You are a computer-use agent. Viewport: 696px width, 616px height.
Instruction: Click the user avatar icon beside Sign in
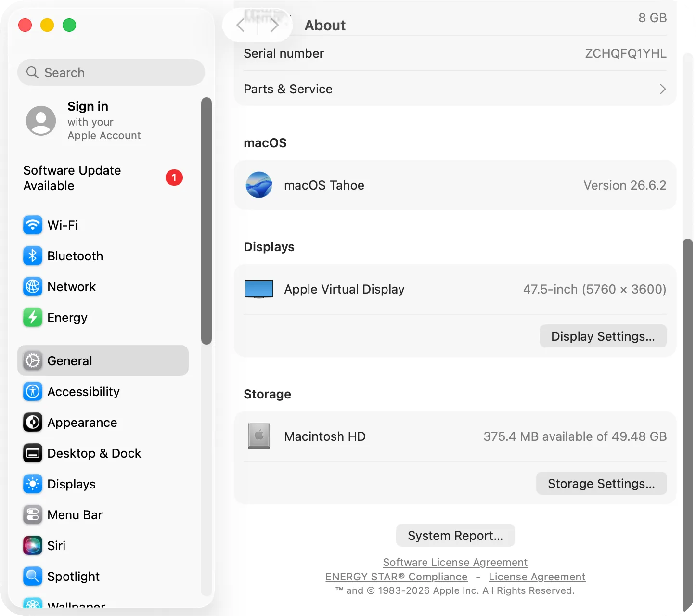tap(41, 121)
